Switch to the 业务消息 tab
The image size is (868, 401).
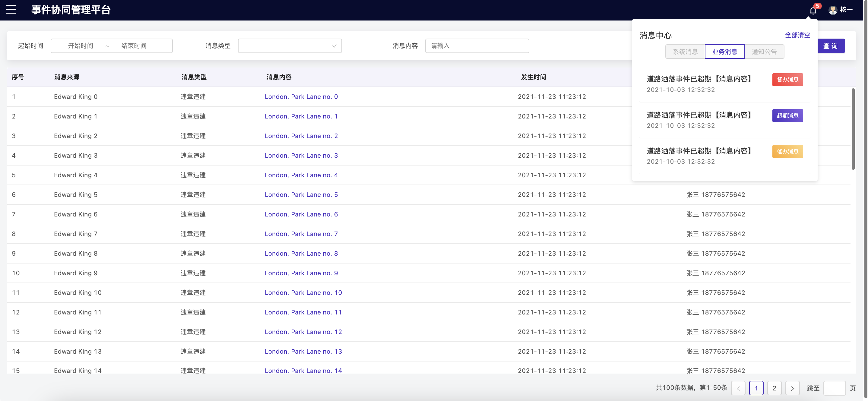(x=724, y=52)
